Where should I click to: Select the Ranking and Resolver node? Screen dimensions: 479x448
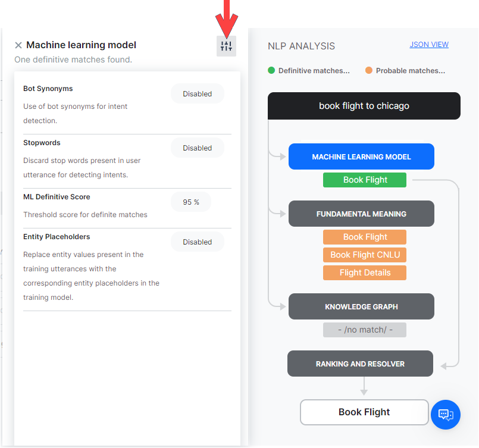coord(360,364)
